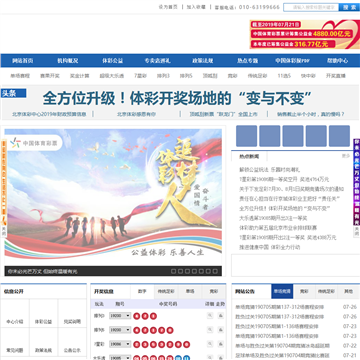Switch to 传统足彩 tab in 开奖信息
The width and height of the screenshot is (360, 360).
click(166, 292)
